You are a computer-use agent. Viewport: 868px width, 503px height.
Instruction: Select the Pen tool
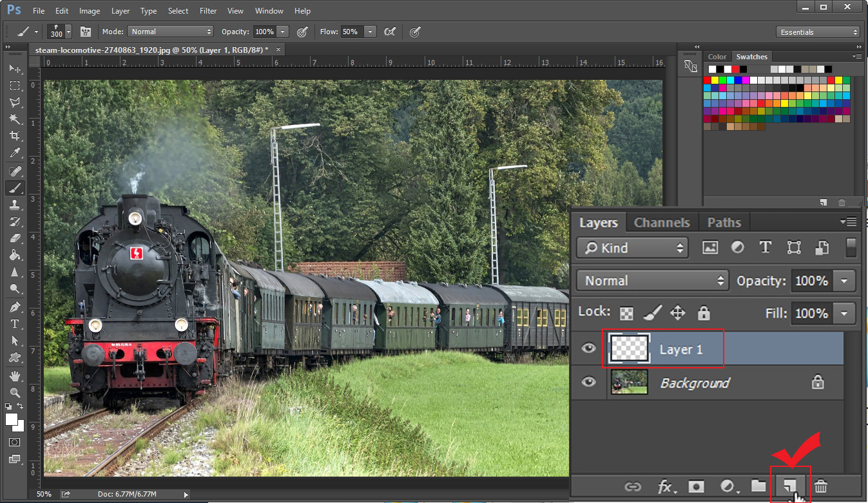pyautogui.click(x=15, y=307)
